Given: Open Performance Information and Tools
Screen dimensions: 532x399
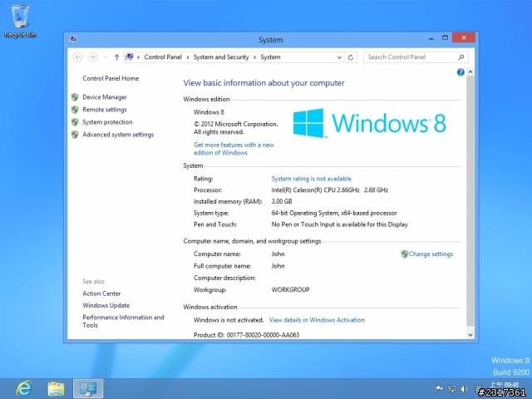Looking at the screenshot, I should [123, 321].
